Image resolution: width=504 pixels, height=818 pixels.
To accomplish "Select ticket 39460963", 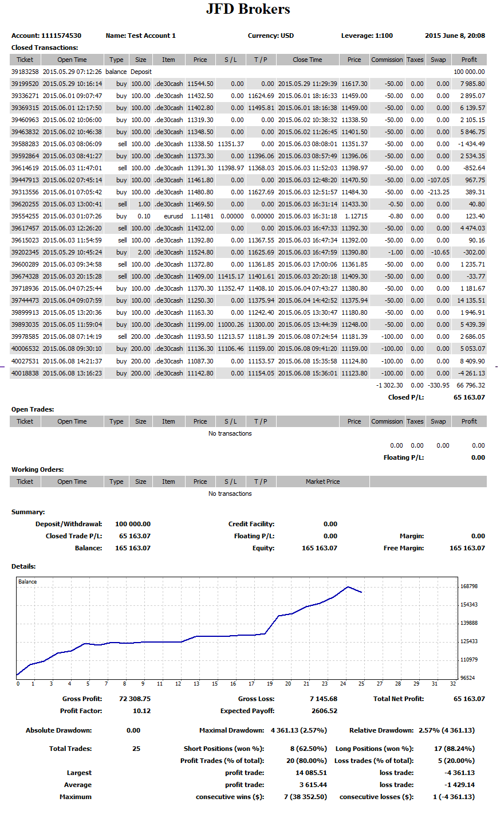I will [25, 120].
